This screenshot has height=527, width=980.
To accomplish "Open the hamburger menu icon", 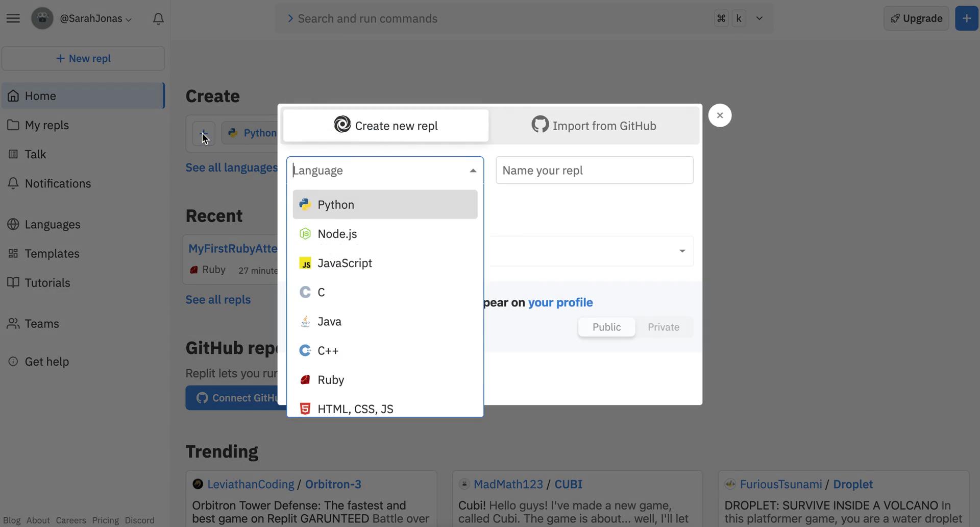I will (x=13, y=18).
